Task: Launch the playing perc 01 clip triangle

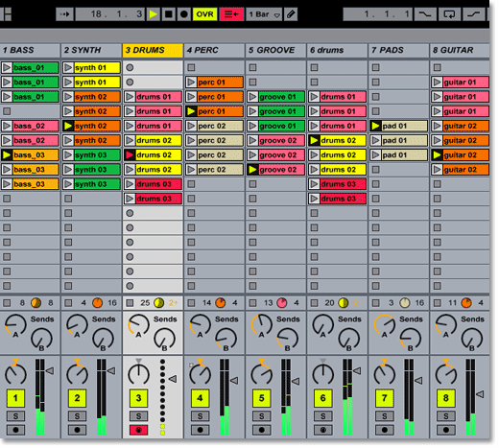Action: click(191, 111)
